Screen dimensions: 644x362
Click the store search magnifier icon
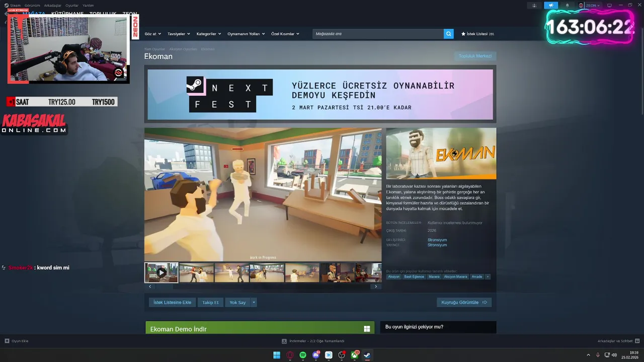coord(449,34)
